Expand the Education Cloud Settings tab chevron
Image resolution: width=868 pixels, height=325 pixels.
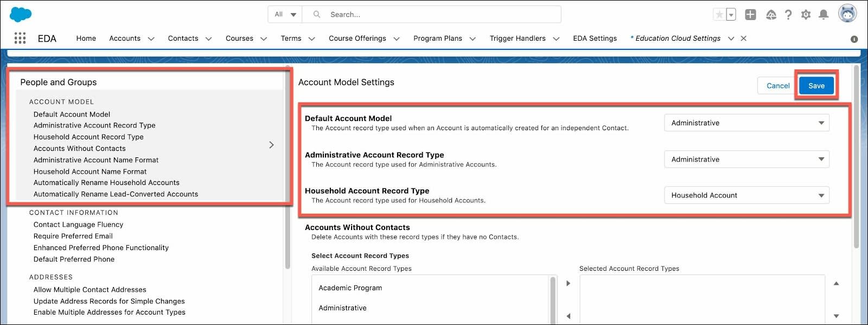[x=731, y=39]
